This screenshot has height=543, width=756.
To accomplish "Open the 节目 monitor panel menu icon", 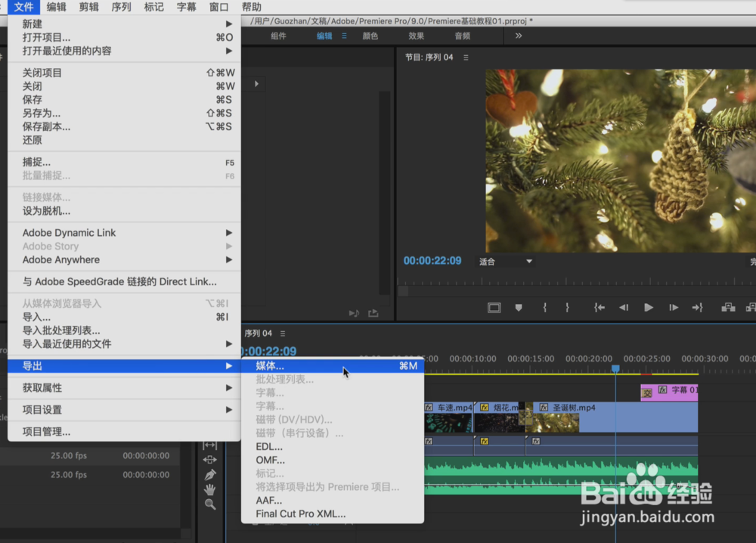I will click(466, 57).
